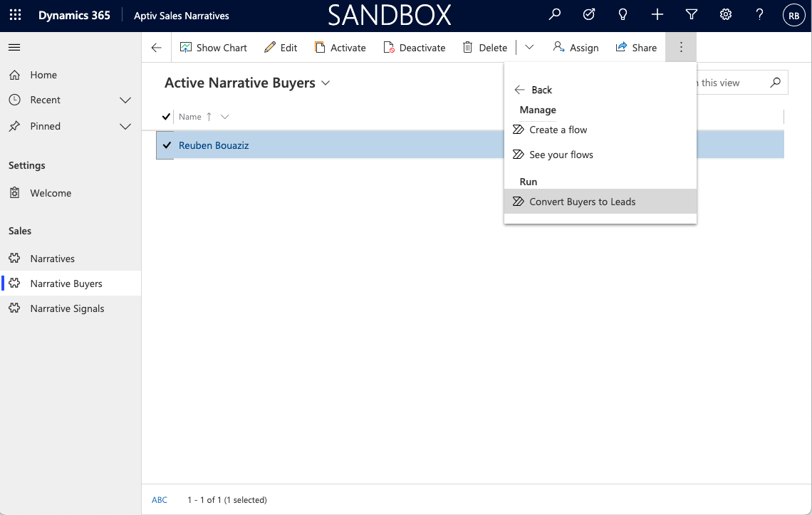Click the search icon in the view search box
This screenshot has height=515, width=812.
[x=775, y=83]
